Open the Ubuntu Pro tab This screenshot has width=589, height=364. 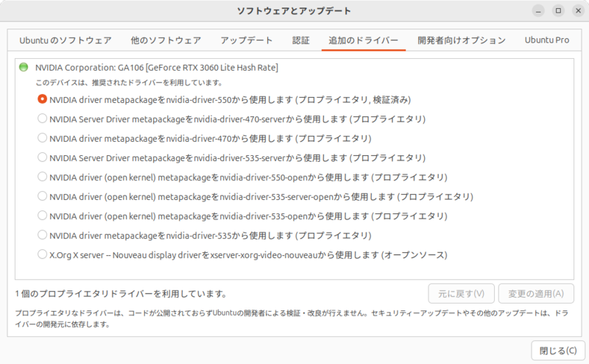[x=547, y=40]
